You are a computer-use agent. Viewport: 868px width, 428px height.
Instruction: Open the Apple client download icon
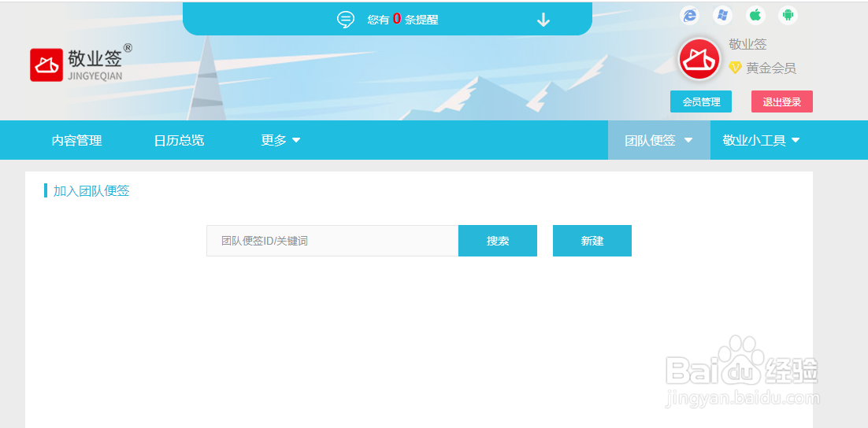pos(755,15)
